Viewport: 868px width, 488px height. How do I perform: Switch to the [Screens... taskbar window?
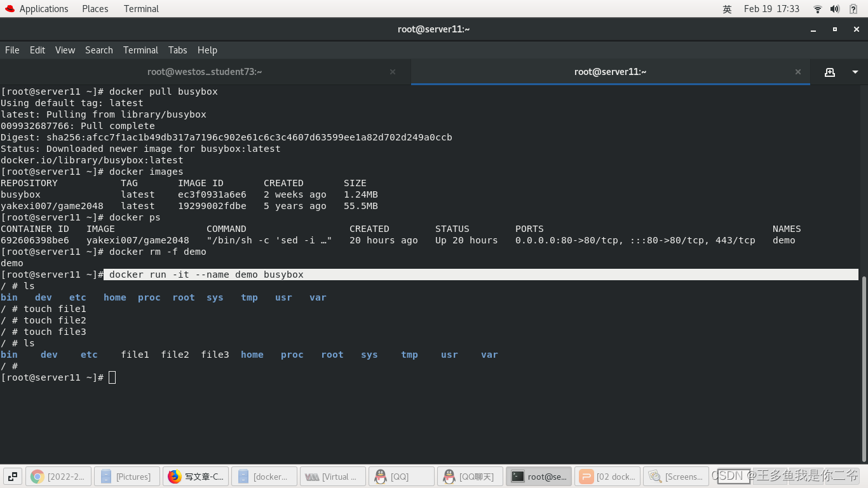pos(676,477)
